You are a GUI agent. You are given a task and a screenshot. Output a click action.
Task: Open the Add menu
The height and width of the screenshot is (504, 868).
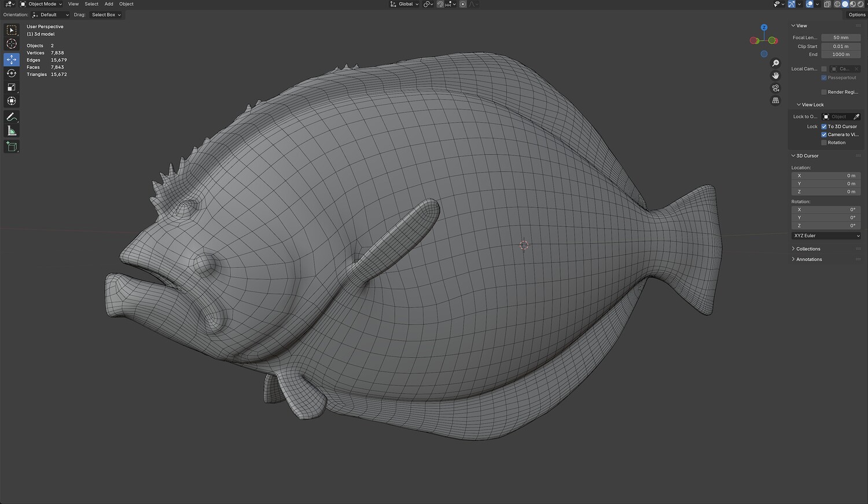(109, 4)
